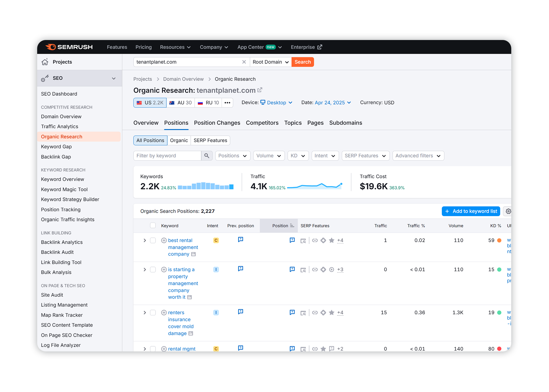Open the table settings gear icon

coord(508,211)
